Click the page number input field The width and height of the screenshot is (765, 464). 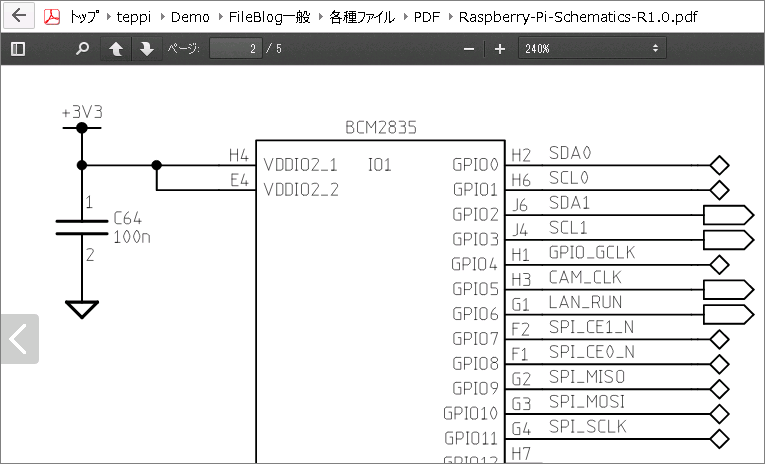click(236, 48)
